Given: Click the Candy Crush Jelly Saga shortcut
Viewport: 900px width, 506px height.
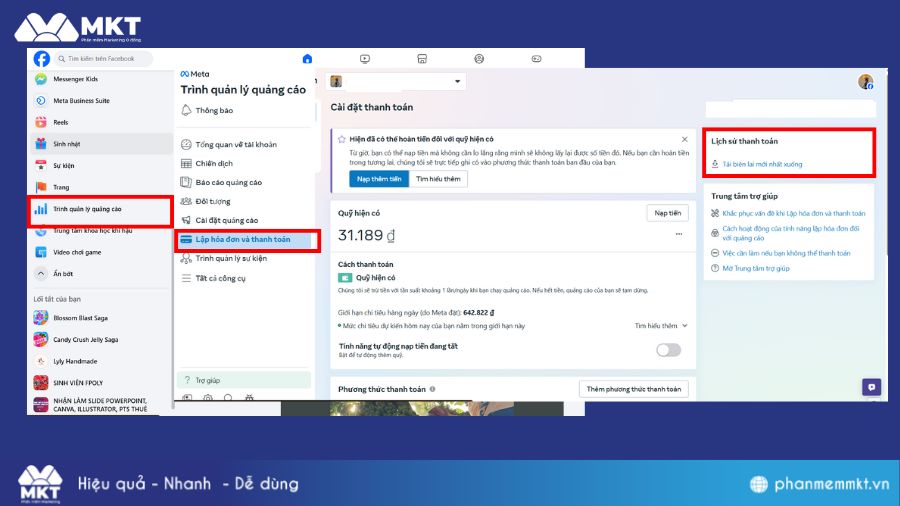Looking at the screenshot, I should point(41,339).
